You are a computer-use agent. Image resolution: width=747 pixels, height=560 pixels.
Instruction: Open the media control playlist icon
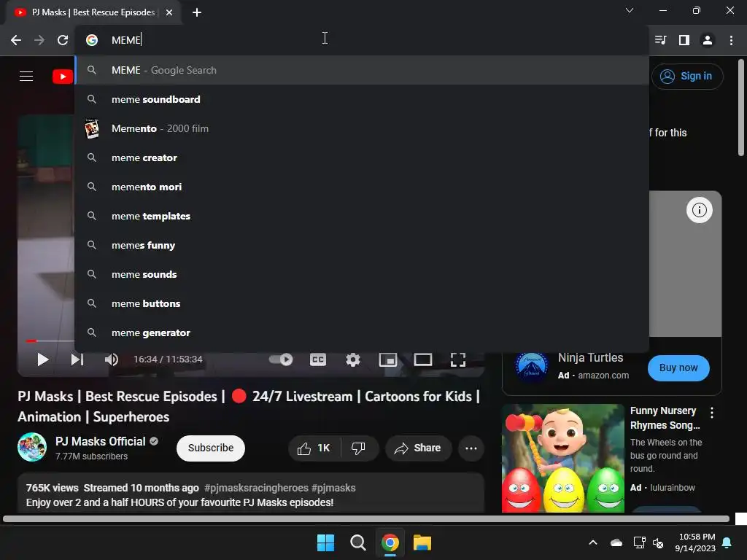point(661,40)
